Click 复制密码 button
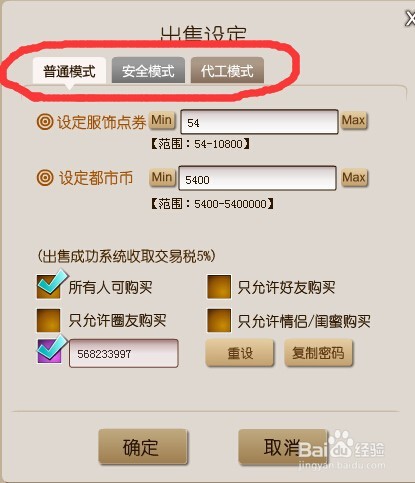This screenshot has height=483, width=415. 318,353
